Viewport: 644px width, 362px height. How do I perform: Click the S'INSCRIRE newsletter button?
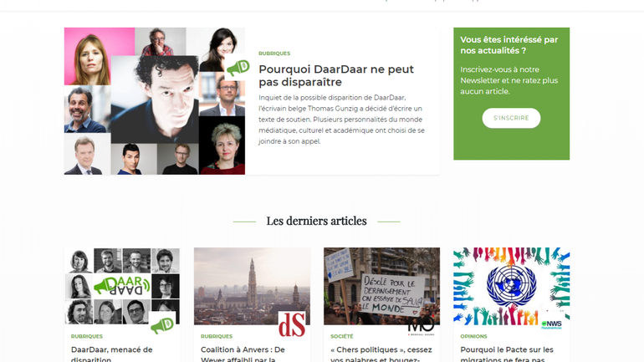point(511,118)
